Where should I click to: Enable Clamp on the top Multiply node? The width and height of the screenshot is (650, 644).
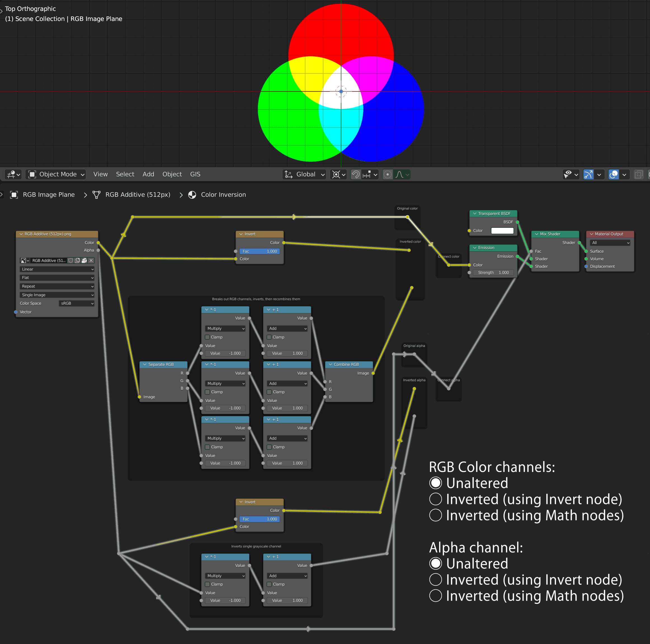click(207, 337)
